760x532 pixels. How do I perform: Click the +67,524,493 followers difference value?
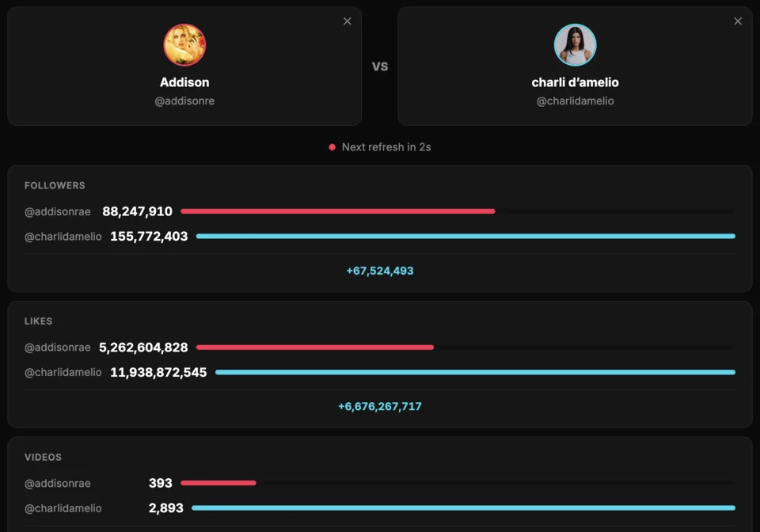click(x=380, y=270)
